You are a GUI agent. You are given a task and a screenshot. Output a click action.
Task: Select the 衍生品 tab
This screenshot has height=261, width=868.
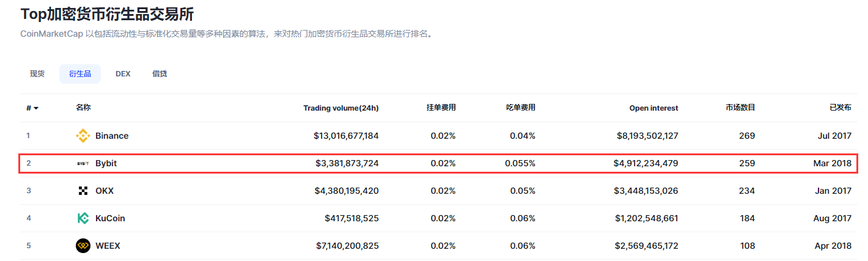pos(80,73)
